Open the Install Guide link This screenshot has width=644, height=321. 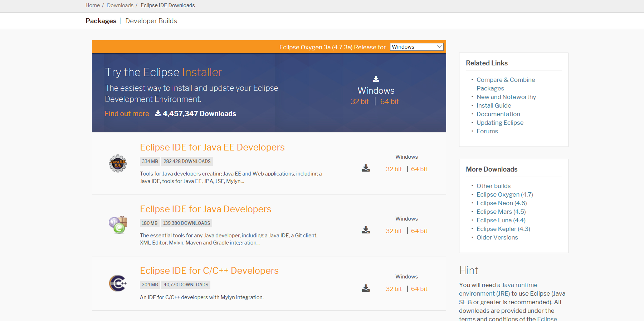point(494,105)
